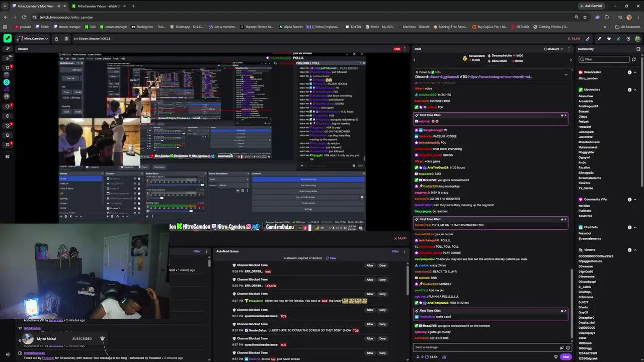Open the TradingView bookmark
The height and width of the screenshot is (362, 644).
(148, 27)
